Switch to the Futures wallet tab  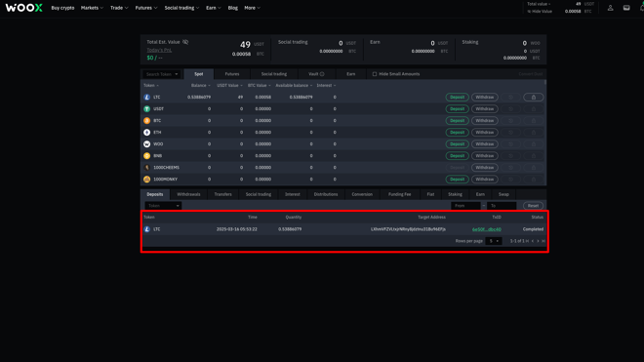click(x=231, y=74)
